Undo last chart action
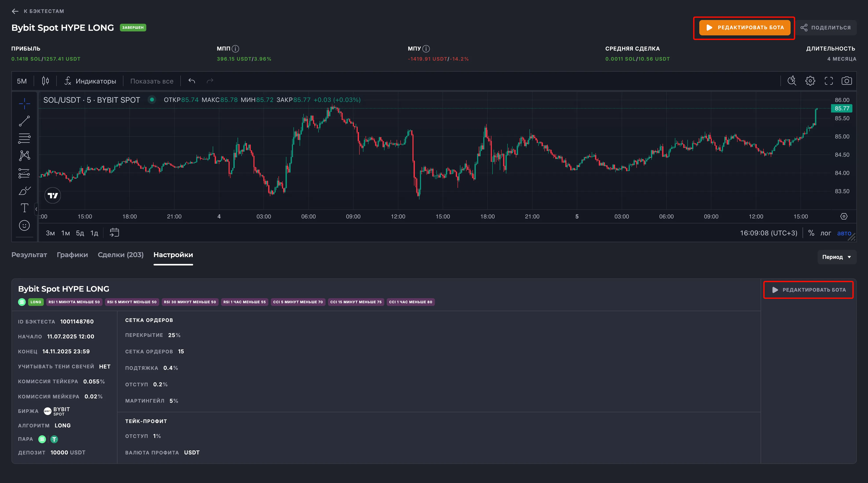The height and width of the screenshot is (483, 868). tap(192, 81)
